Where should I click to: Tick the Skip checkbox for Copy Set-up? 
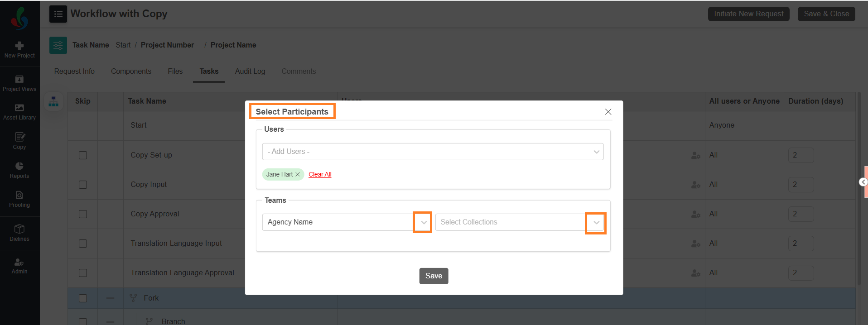point(83,155)
